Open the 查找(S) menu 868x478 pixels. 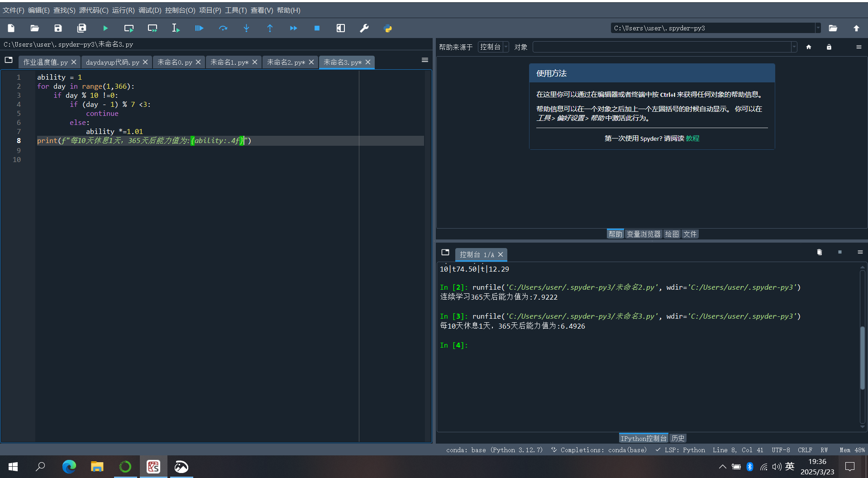64,10
